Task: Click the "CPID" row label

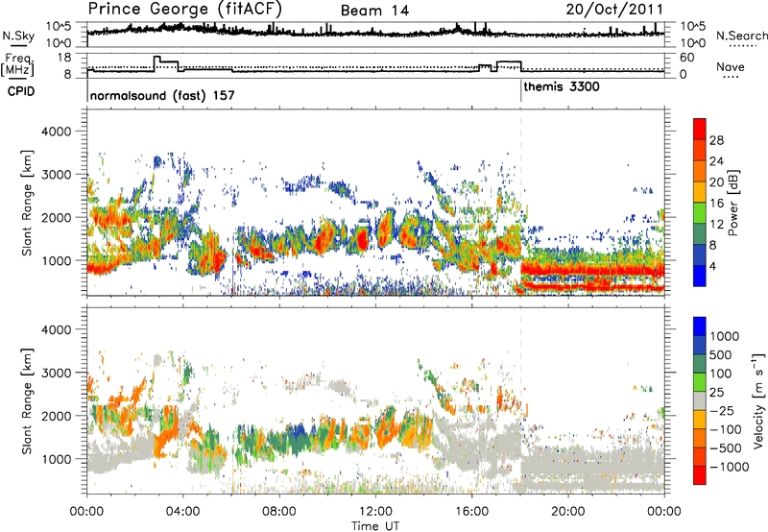Action: point(21,91)
